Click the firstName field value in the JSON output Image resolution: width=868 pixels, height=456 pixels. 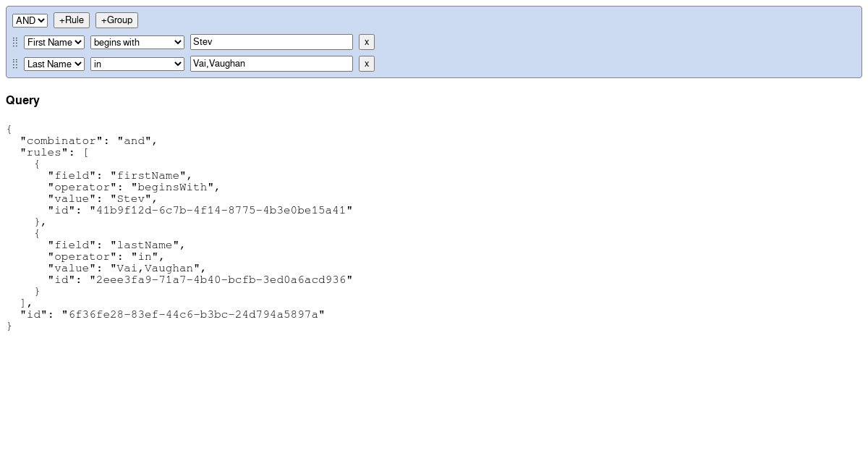(148, 175)
